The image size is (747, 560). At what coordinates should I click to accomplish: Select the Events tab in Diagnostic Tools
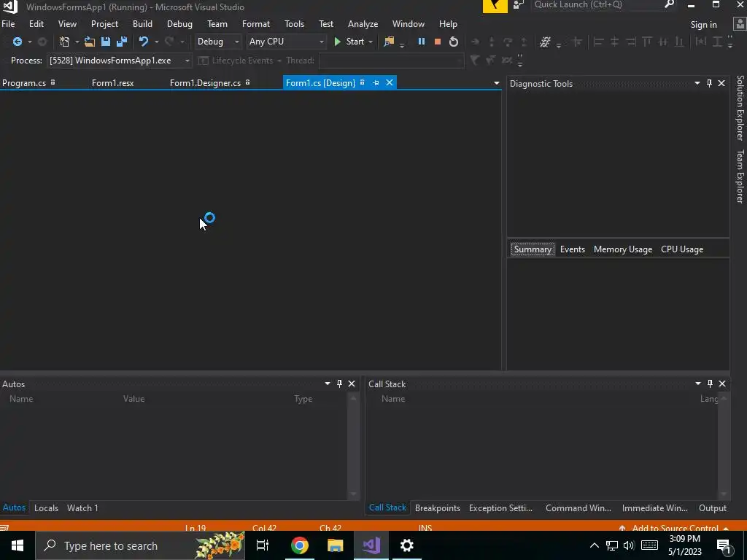coord(572,249)
